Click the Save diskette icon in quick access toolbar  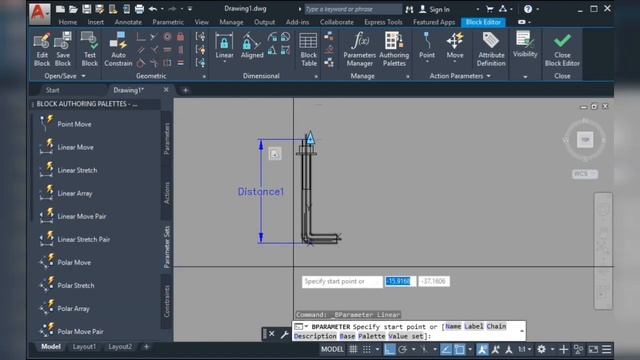pos(87,9)
